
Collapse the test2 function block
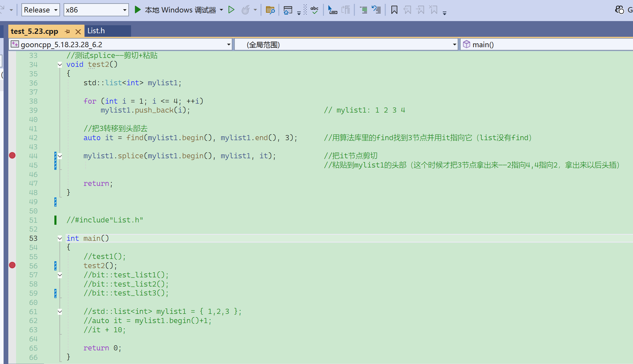[60, 65]
